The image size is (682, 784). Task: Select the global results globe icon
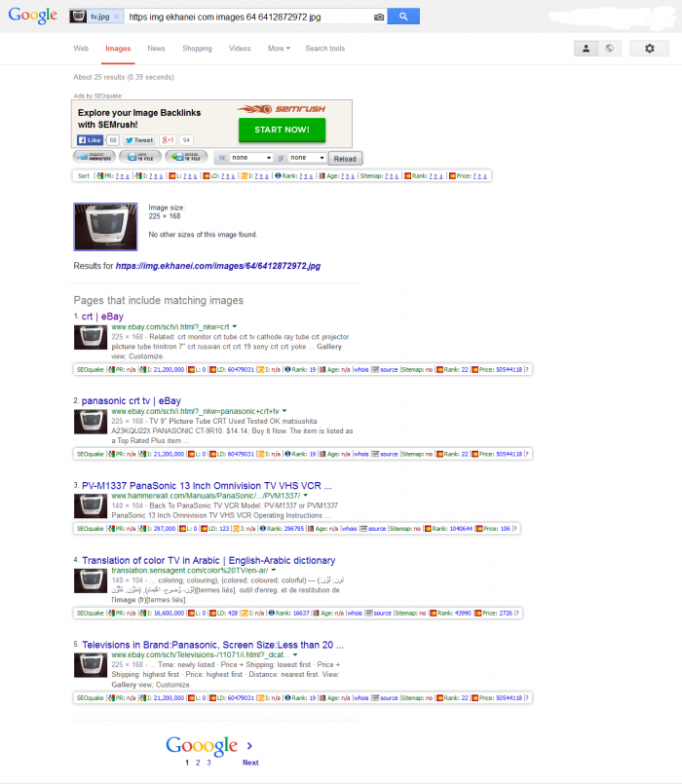pos(610,49)
